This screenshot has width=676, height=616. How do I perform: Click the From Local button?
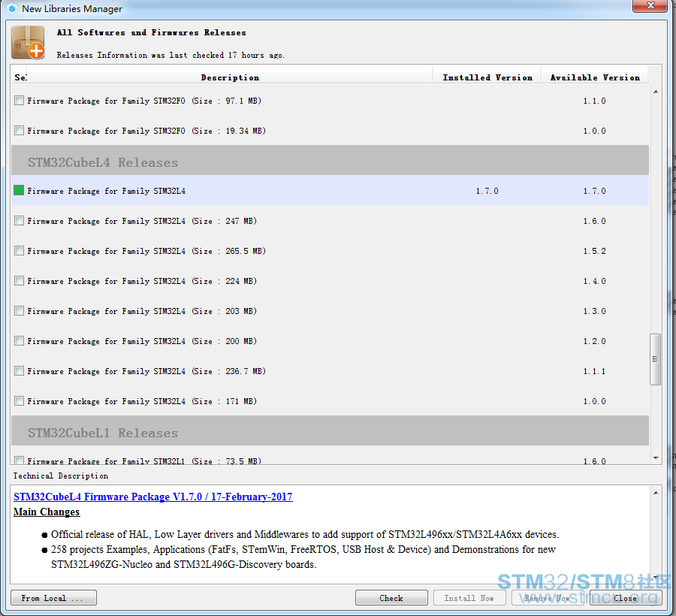(53, 598)
